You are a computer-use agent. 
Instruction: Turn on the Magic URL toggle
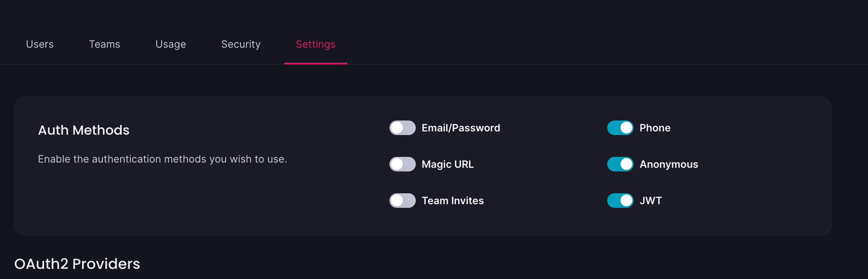pos(402,164)
